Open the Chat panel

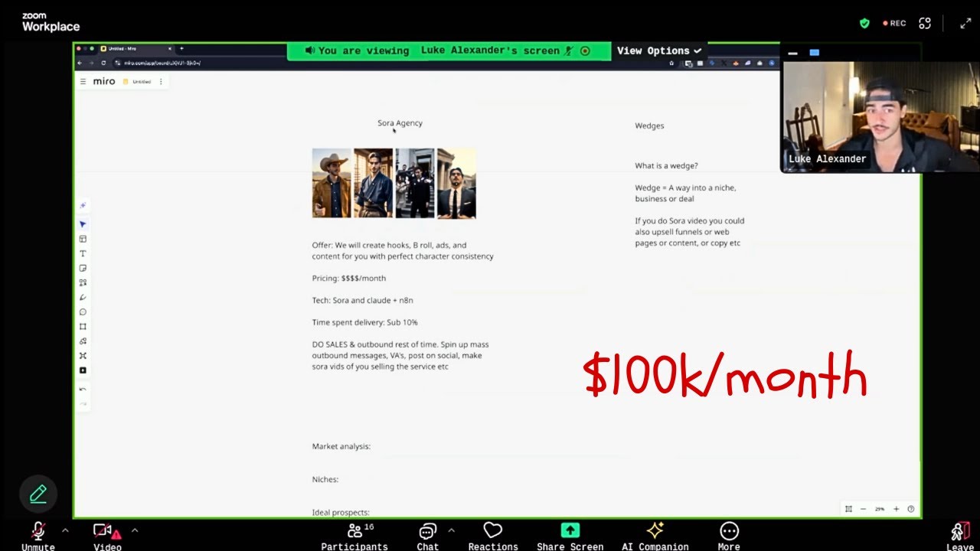click(428, 536)
